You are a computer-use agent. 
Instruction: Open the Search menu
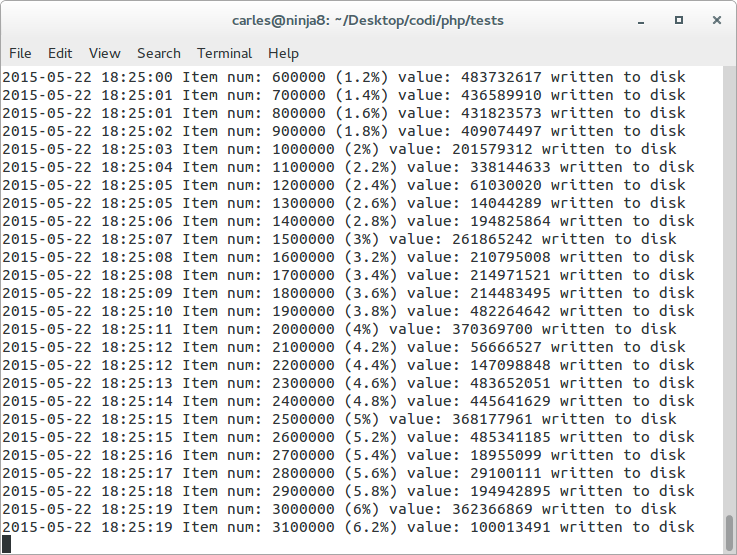(159, 53)
